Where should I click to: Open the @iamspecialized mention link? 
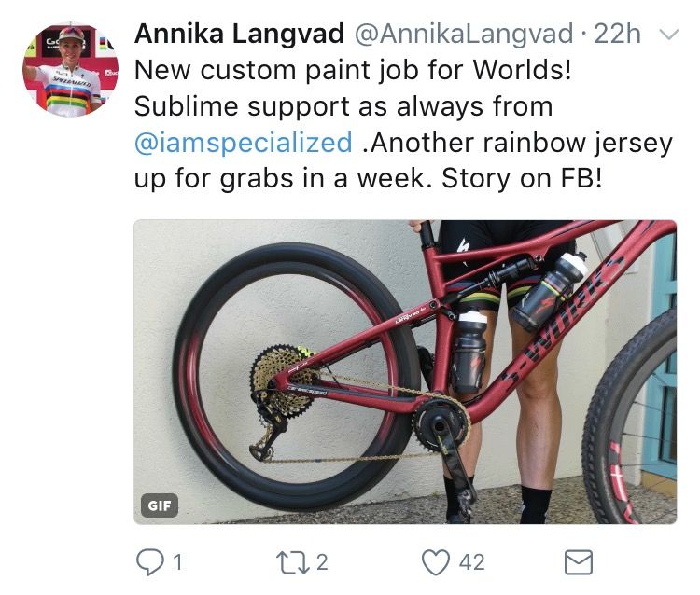[x=244, y=143]
